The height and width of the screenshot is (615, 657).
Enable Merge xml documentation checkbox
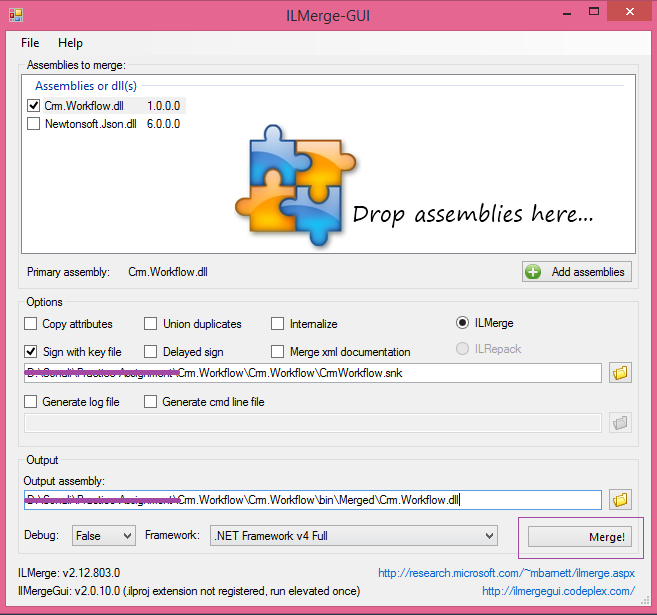click(277, 351)
